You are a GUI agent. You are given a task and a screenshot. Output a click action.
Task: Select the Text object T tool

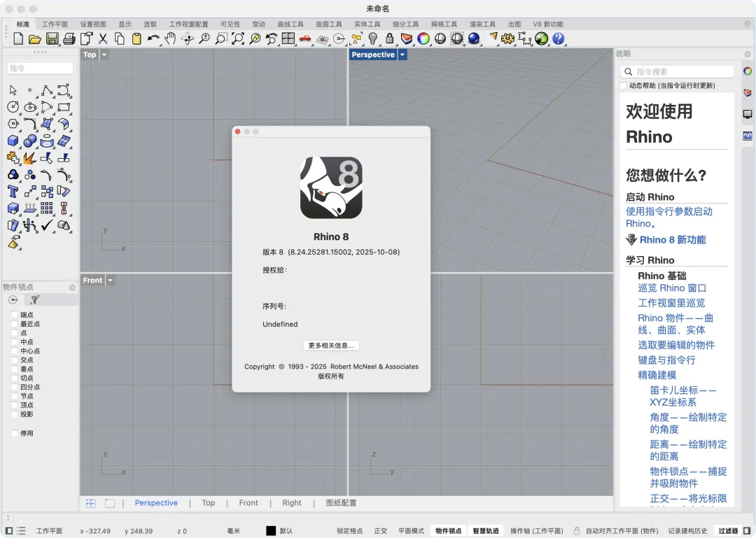[x=13, y=192]
